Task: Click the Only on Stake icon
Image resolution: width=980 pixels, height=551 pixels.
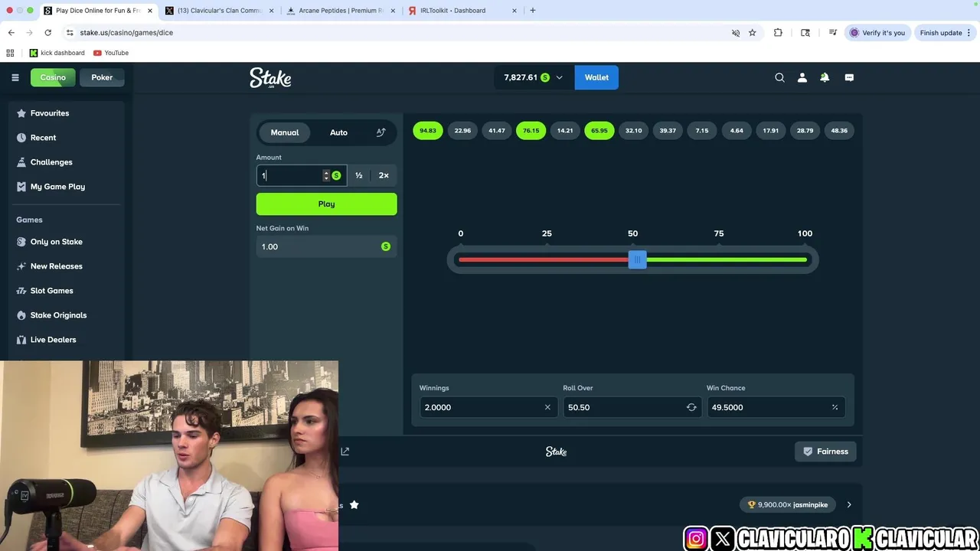Action: 21,242
